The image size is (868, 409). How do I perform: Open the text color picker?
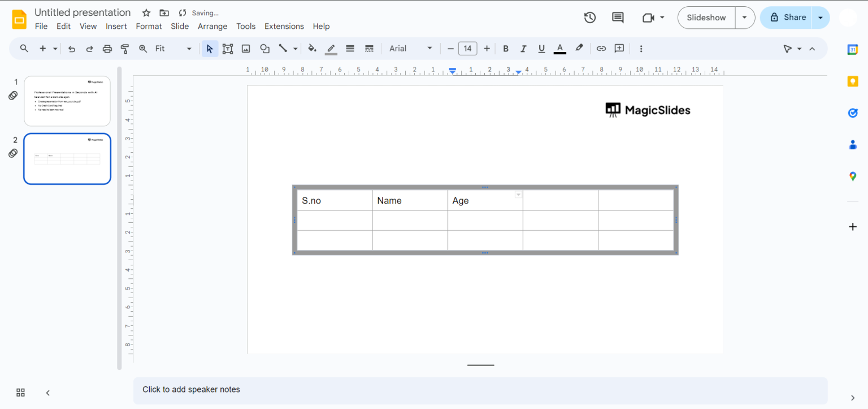[560, 49]
